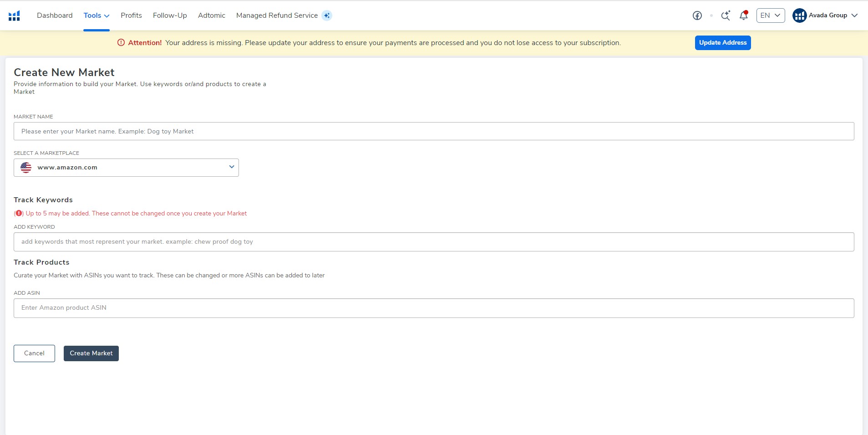Viewport: 868px width, 435px height.
Task: Open the Profits page
Action: [131, 15]
